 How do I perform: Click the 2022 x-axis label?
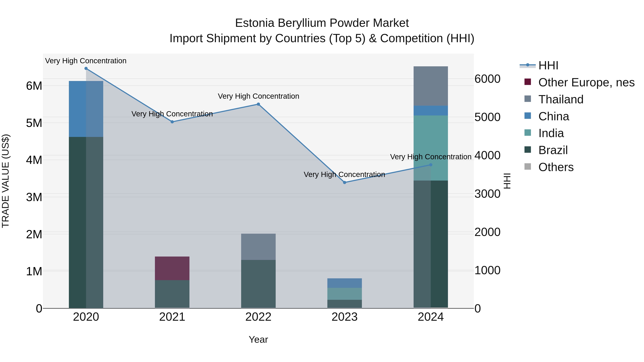(x=258, y=317)
